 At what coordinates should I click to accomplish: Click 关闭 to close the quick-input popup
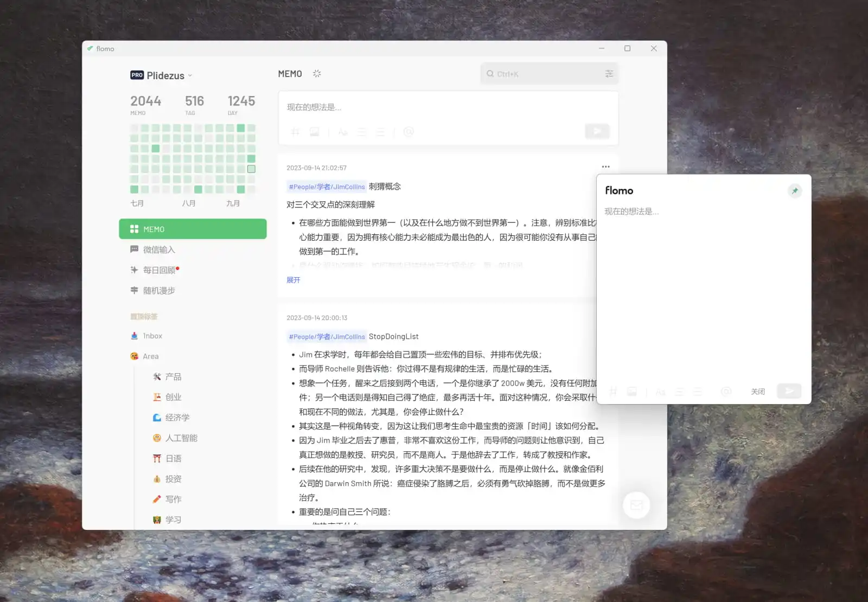[757, 392]
